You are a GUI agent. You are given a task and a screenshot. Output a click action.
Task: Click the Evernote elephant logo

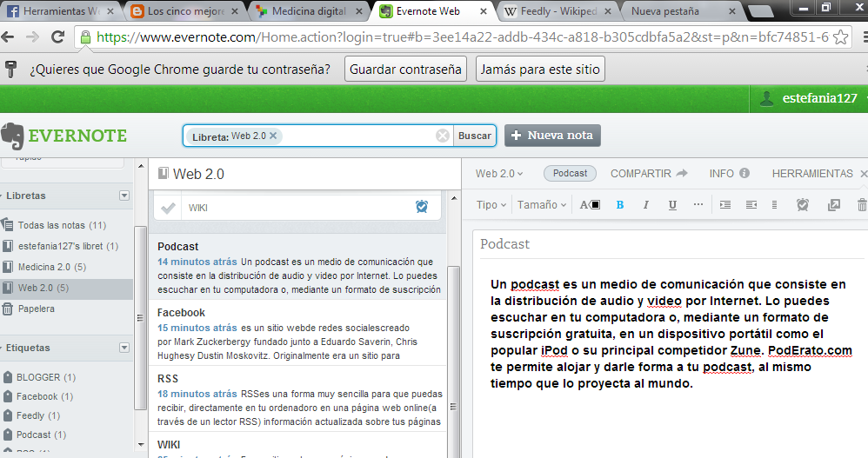click(x=12, y=136)
